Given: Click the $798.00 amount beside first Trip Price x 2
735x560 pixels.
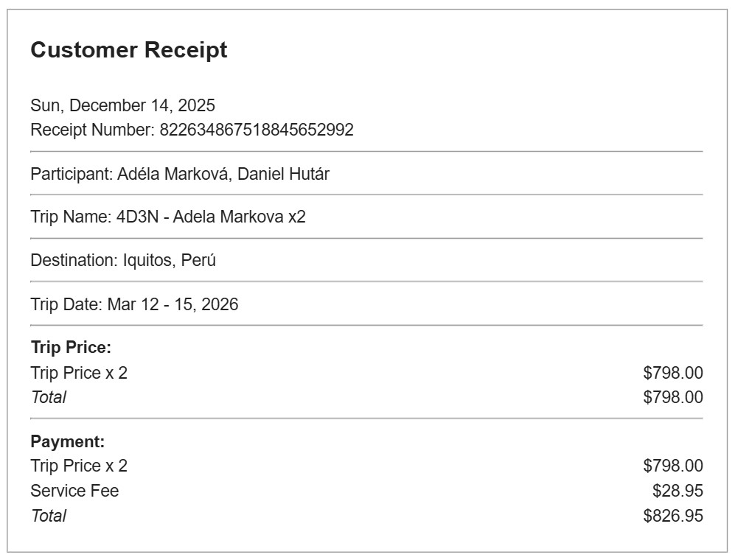Looking at the screenshot, I should (x=672, y=373).
